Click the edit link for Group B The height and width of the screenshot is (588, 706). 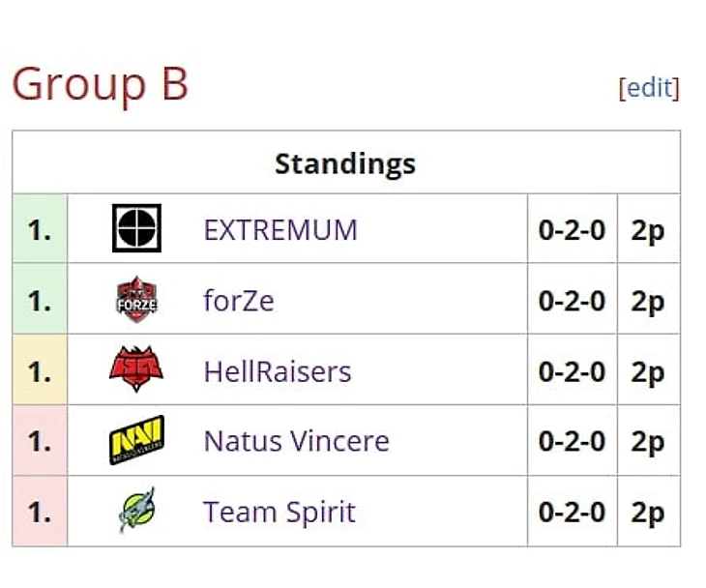point(649,88)
